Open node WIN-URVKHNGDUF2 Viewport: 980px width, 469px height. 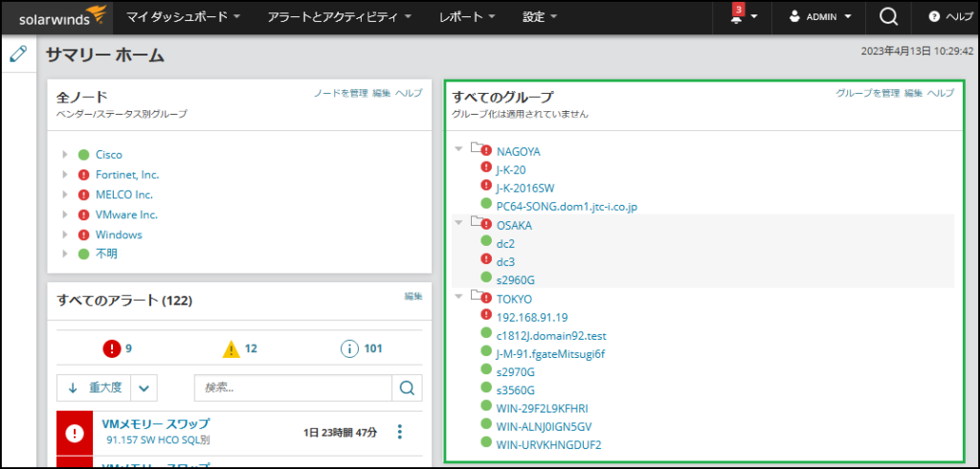[548, 445]
